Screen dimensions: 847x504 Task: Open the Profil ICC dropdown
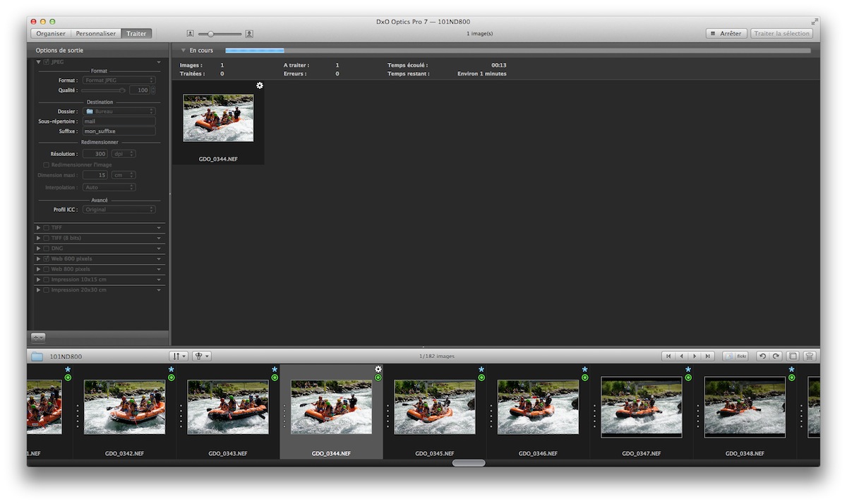click(x=119, y=210)
